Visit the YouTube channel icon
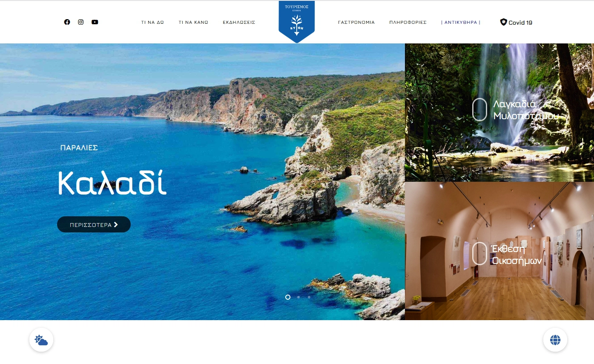The image size is (594, 364). [95, 22]
